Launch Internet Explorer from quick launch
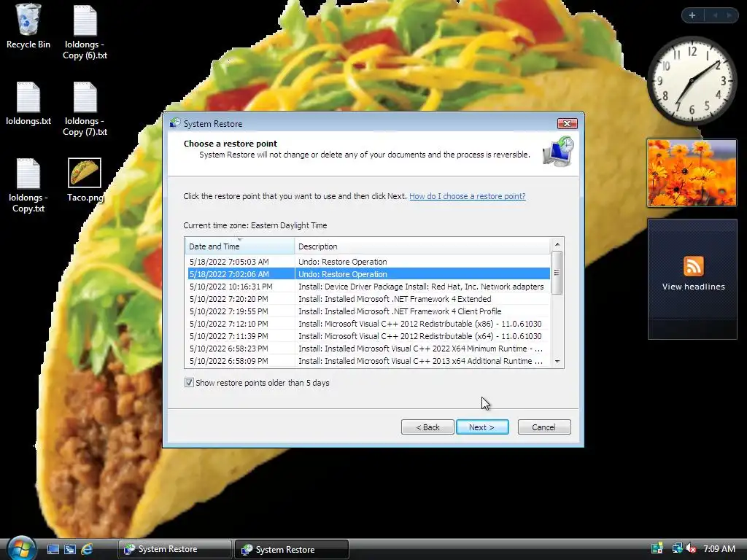Screen dimensions: 747x560 click(88, 549)
